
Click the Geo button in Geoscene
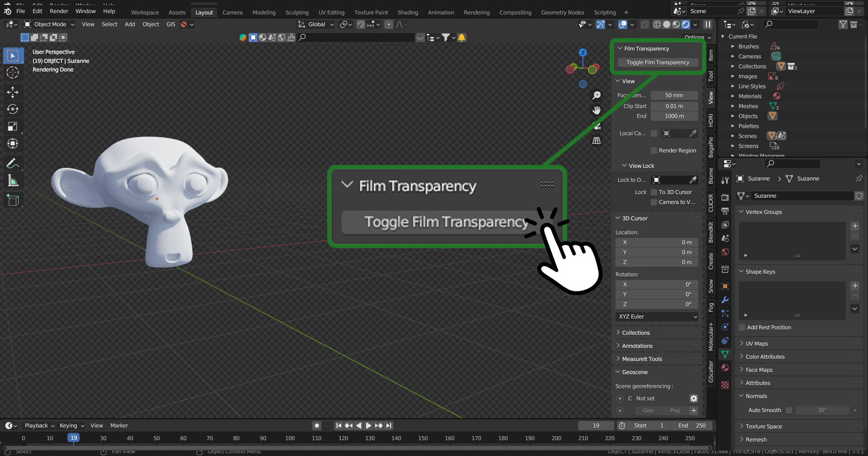coord(648,411)
